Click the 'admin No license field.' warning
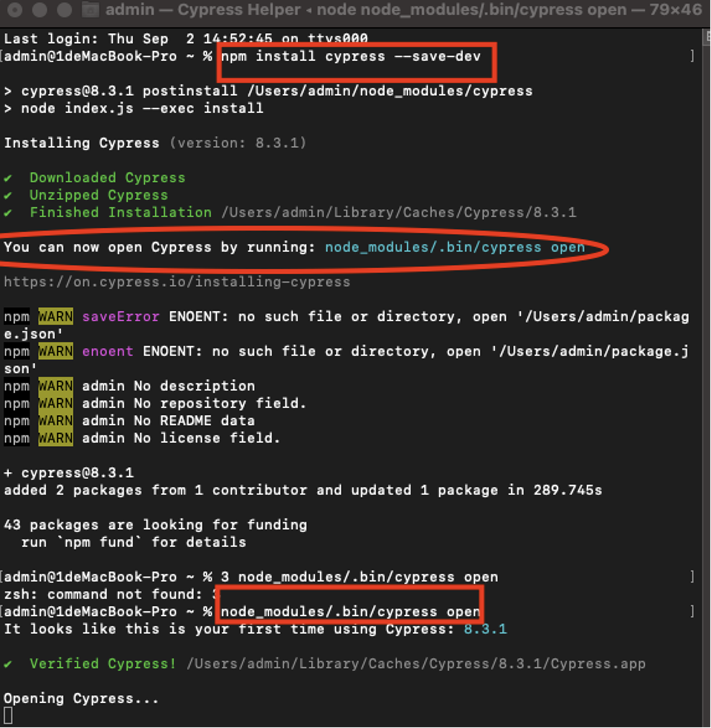The width and height of the screenshot is (711, 728). (x=142, y=438)
